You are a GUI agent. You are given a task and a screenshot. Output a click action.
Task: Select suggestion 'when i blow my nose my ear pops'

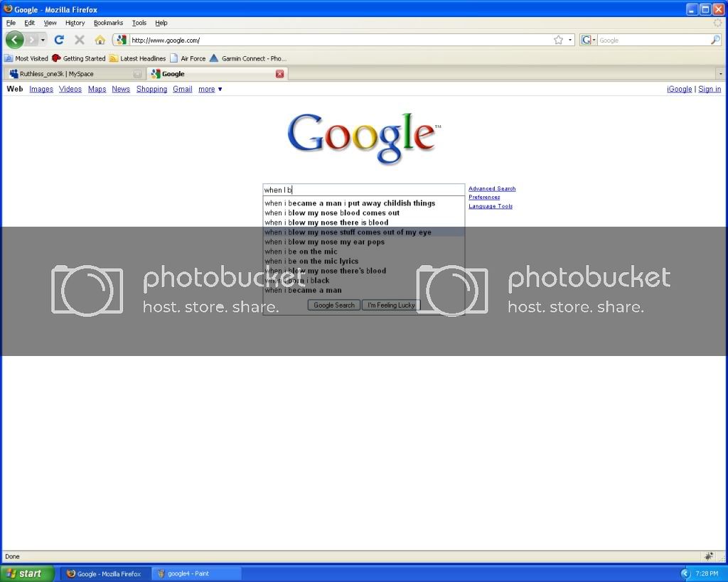(x=363, y=242)
